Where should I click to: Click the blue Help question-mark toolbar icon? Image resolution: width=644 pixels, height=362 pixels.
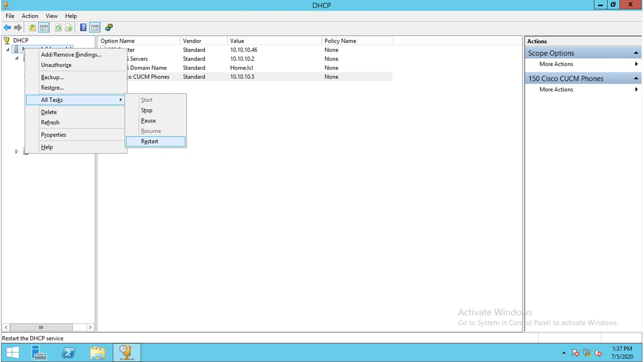click(83, 28)
